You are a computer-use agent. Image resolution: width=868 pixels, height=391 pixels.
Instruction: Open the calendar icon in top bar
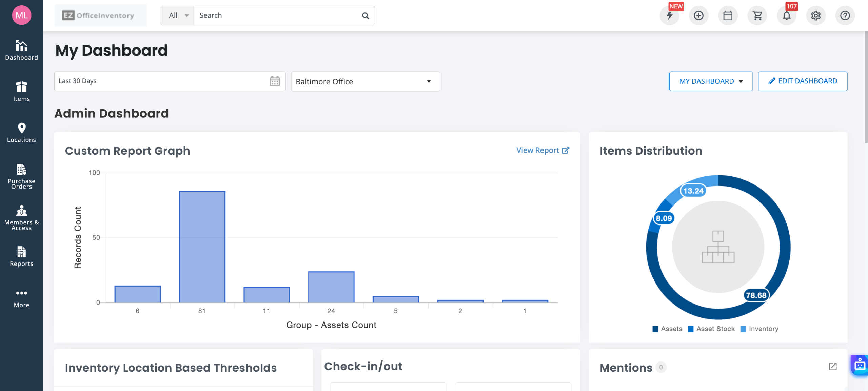pyautogui.click(x=728, y=16)
